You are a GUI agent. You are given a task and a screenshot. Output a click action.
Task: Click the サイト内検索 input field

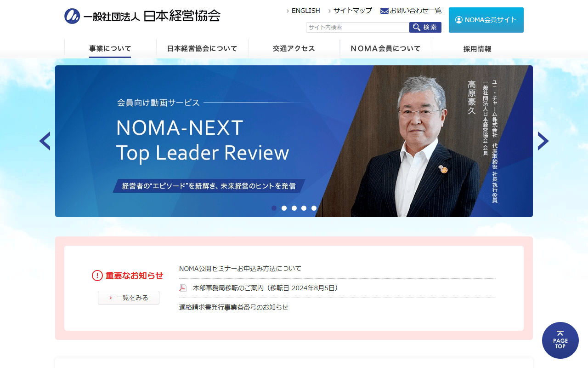tap(357, 27)
